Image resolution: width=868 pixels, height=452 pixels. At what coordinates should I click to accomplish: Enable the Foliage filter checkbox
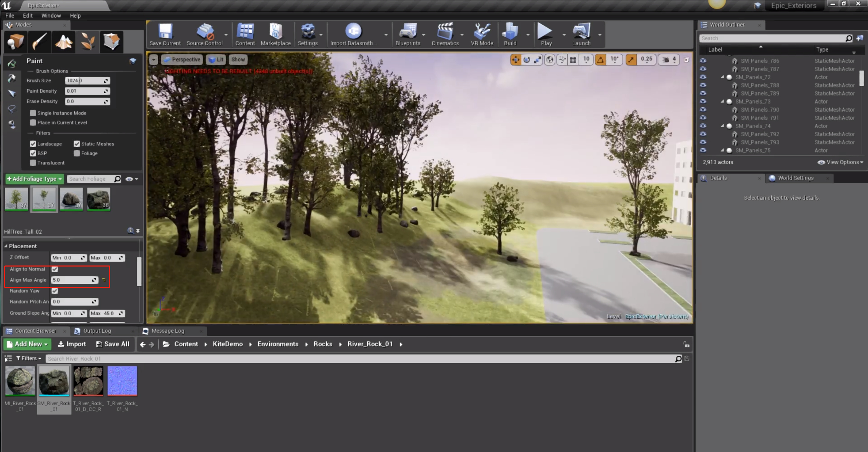[77, 153]
